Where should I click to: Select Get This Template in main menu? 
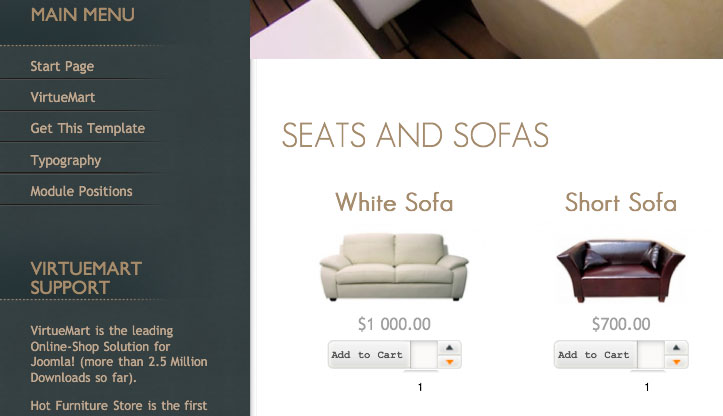click(x=88, y=128)
